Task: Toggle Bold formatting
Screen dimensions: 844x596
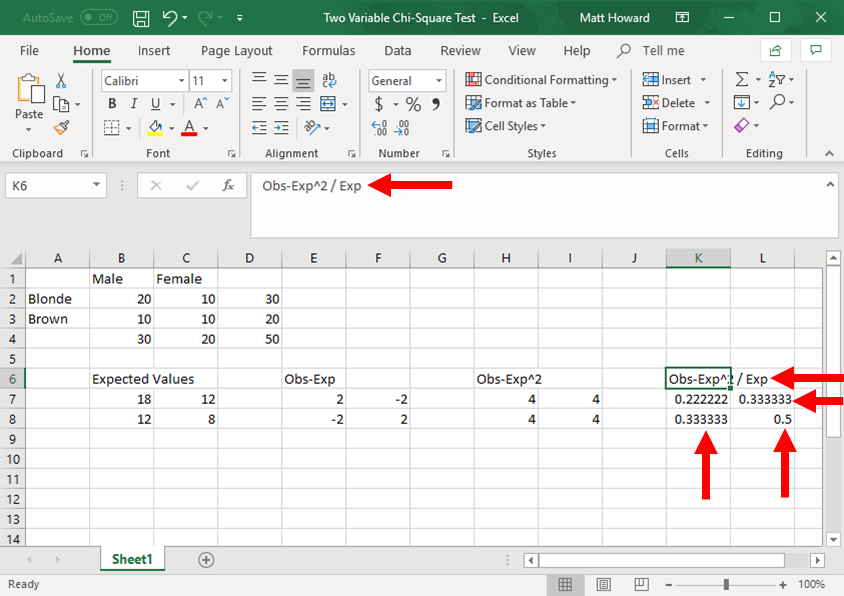Action: 112,103
